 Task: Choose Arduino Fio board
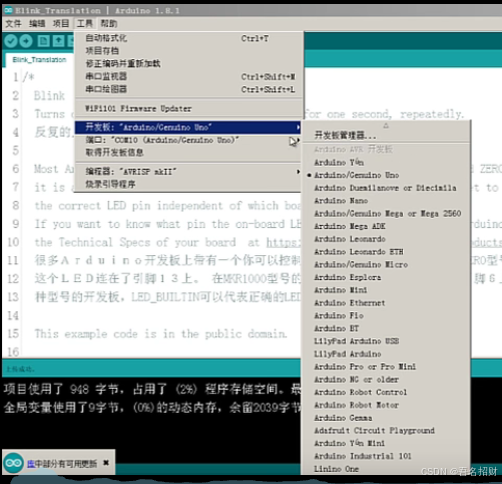click(386, 316)
